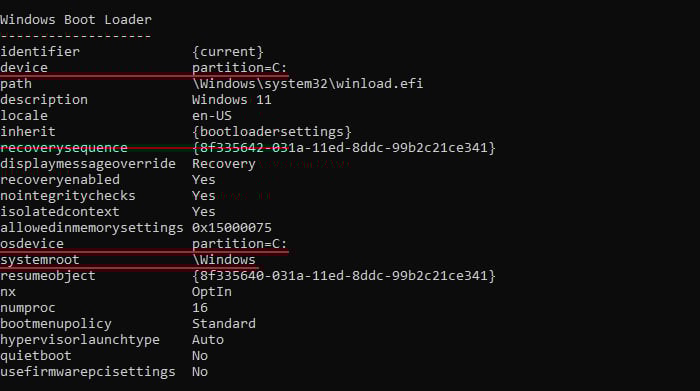
Task: Click the 'Windows Boot Loader' heading text
Action: [76, 20]
